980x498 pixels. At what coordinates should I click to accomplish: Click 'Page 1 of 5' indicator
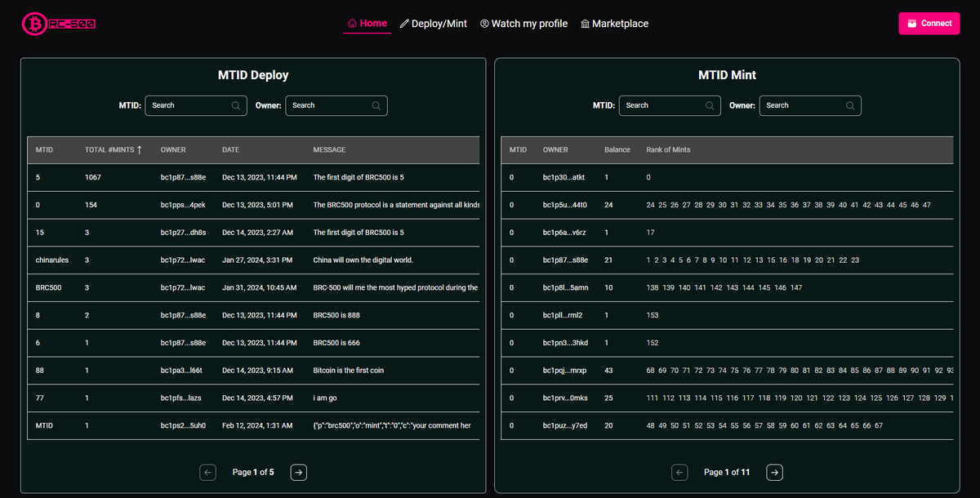(x=253, y=472)
